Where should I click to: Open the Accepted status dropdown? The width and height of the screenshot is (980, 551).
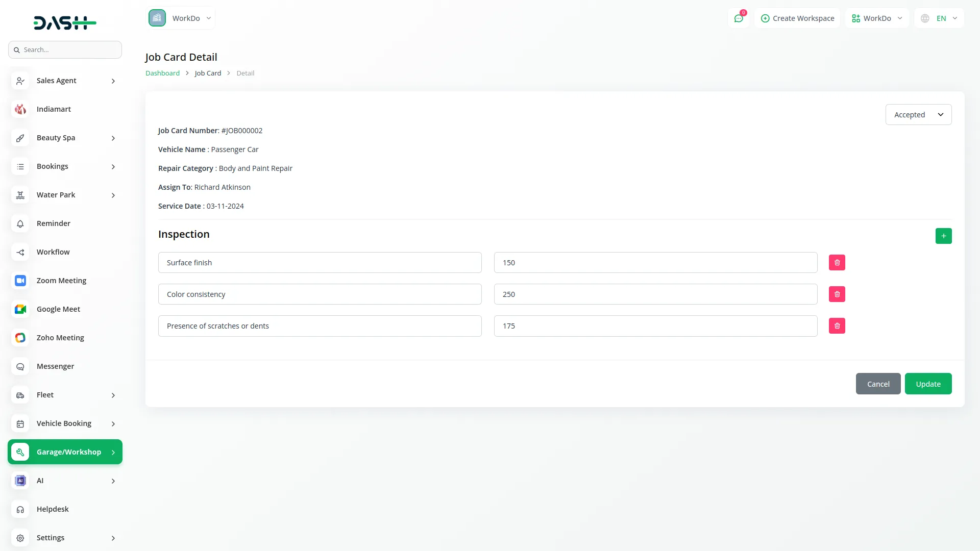click(x=918, y=115)
